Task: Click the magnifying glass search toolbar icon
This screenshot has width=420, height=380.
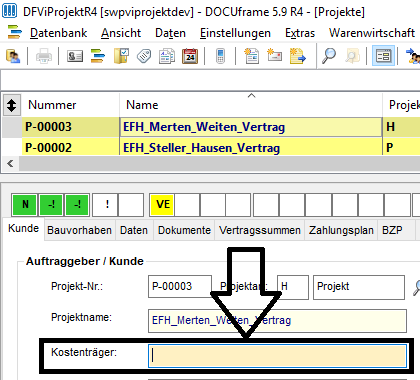Action: click(x=329, y=56)
